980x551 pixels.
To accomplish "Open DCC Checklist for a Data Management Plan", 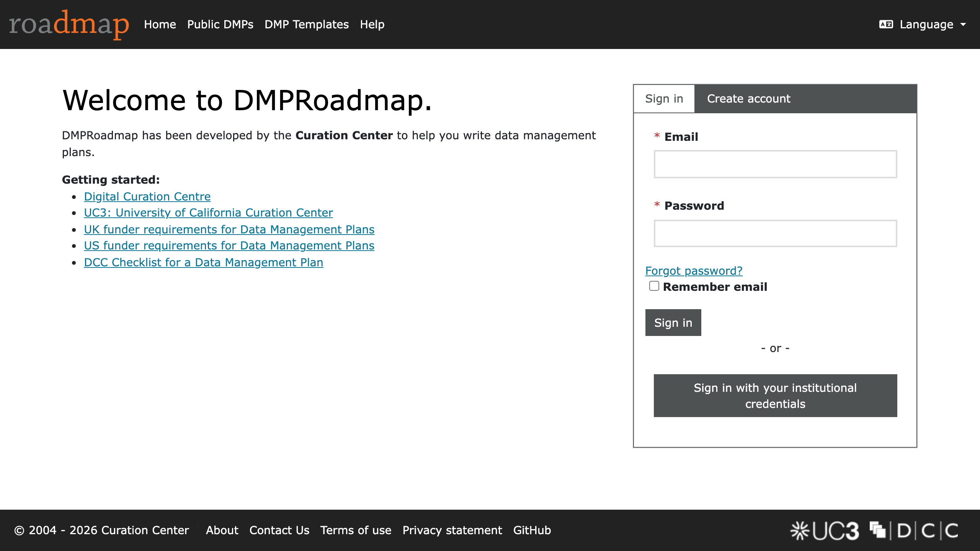I will coord(204,262).
